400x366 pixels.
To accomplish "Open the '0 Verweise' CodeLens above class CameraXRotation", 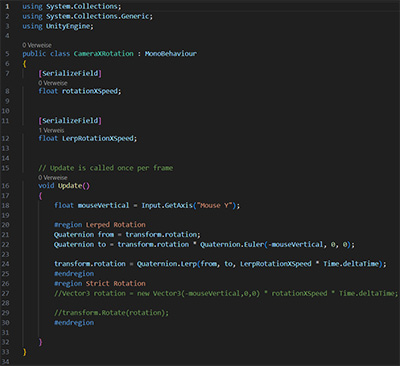I will [37, 45].
